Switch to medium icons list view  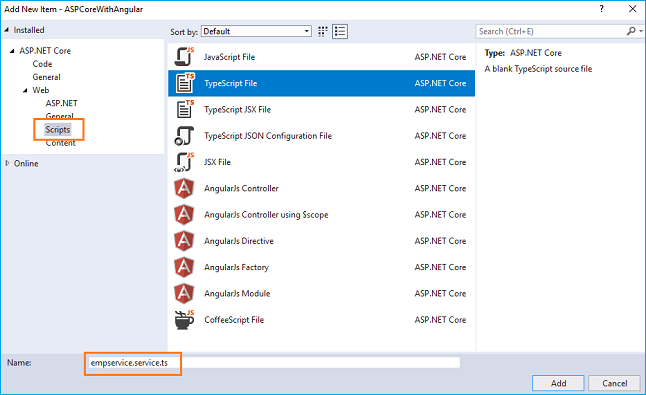point(340,31)
